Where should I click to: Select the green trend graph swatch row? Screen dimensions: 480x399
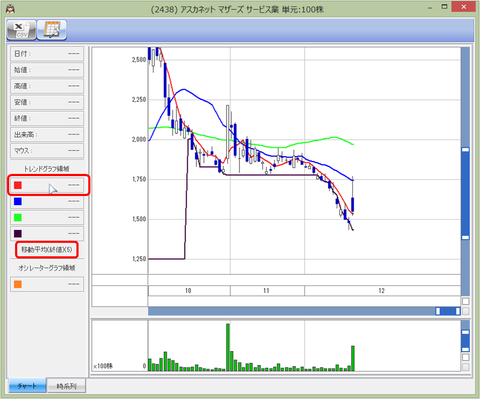click(x=47, y=217)
